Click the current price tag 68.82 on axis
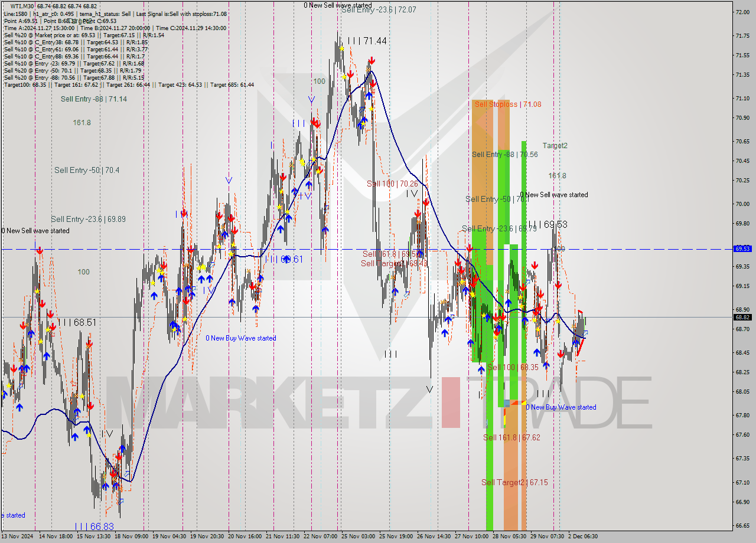Screen dimensions: 756x543 tap(742, 317)
